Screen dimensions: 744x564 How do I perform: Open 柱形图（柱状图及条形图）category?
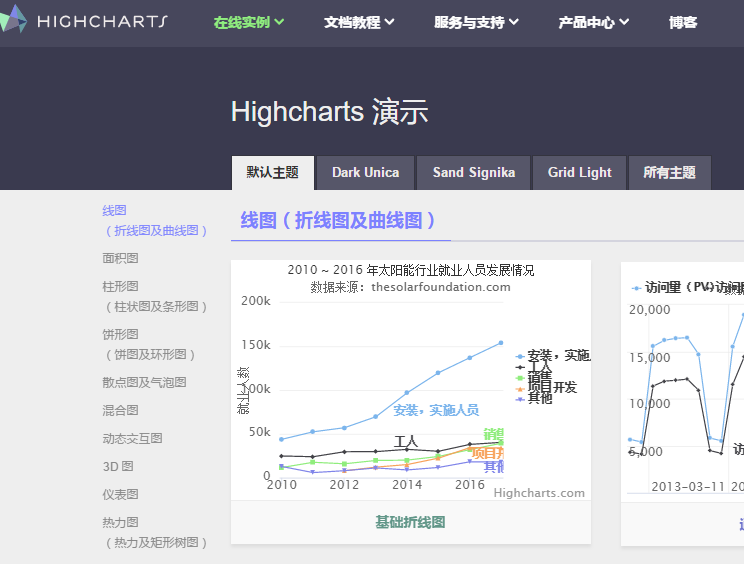tap(155, 296)
